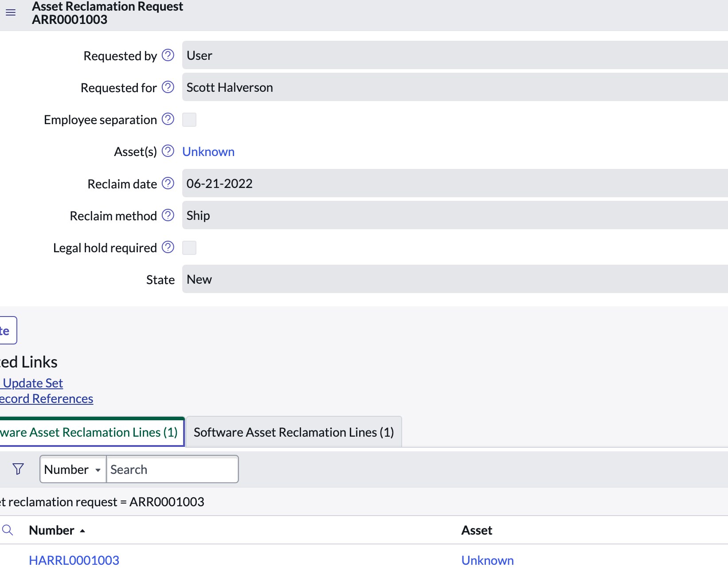Switch to Software Asset Reclamation Lines tab
Screen dimensions: 728x571
click(294, 432)
